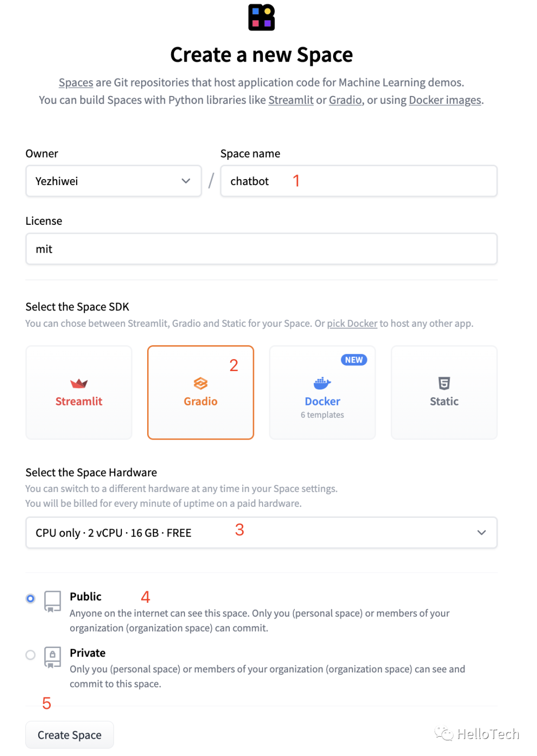The height and width of the screenshot is (756, 537).
Task: Open the Docker images link
Action: coord(445,100)
